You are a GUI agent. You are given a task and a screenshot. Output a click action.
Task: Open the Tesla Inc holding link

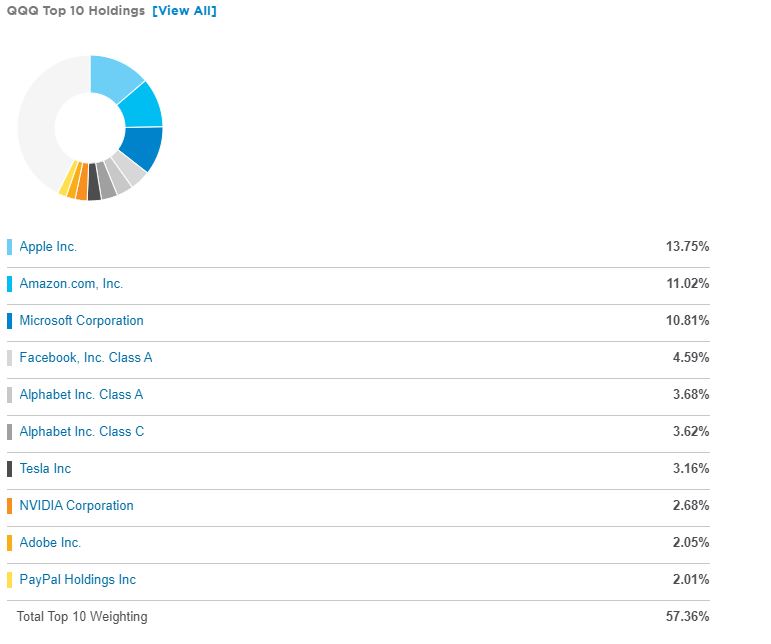45,468
